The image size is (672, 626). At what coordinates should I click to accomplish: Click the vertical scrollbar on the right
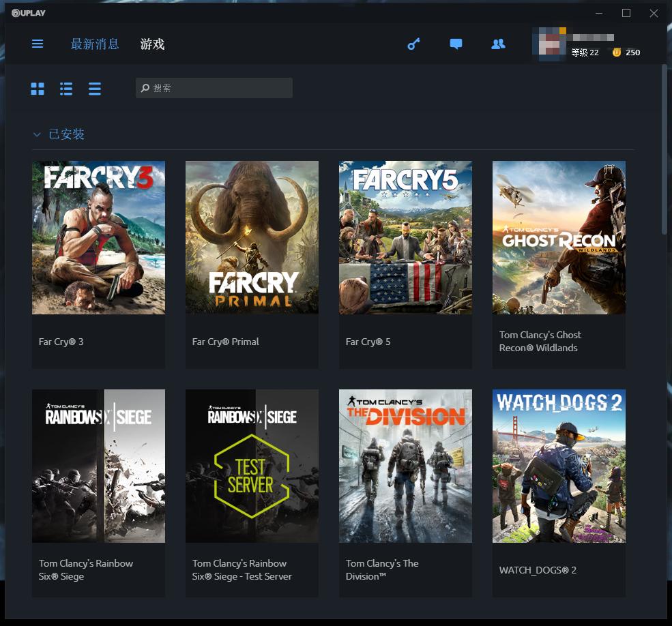click(x=664, y=149)
